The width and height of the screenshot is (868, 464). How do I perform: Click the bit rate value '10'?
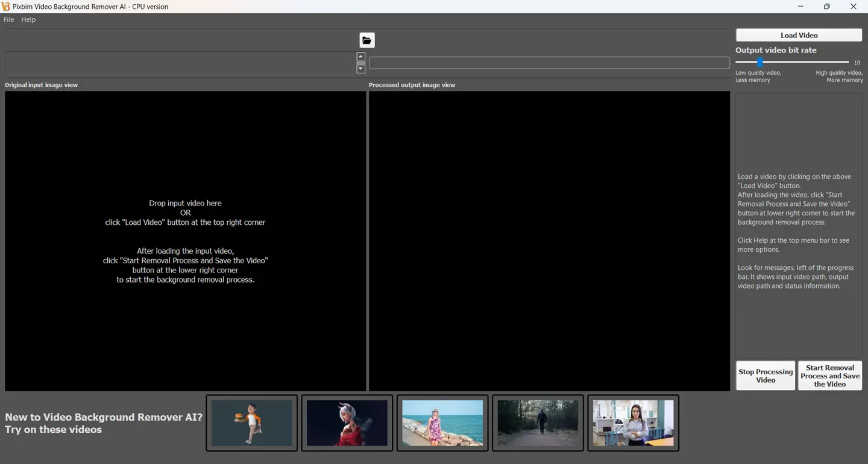point(857,63)
